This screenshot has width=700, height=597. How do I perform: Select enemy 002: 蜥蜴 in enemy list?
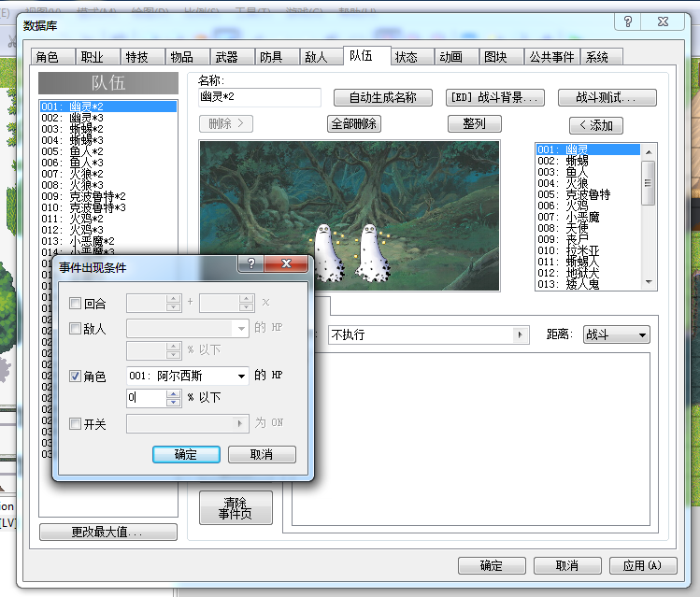(588, 161)
